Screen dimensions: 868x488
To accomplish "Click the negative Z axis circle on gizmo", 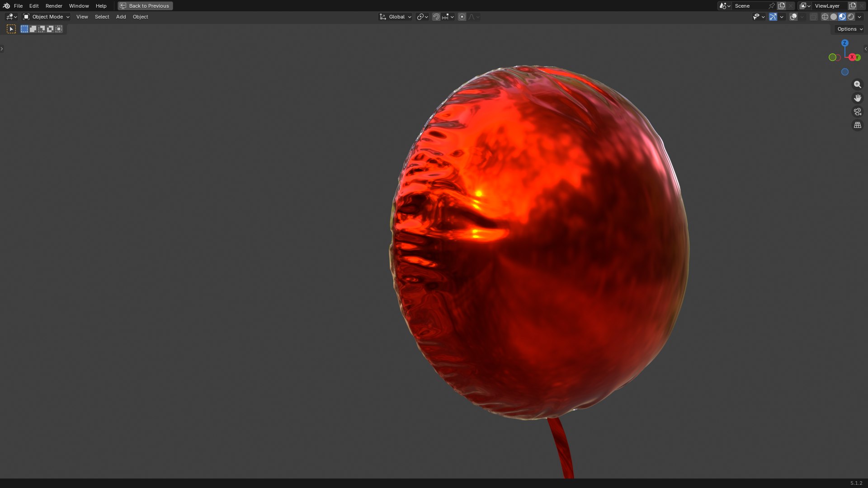I will coord(844,72).
